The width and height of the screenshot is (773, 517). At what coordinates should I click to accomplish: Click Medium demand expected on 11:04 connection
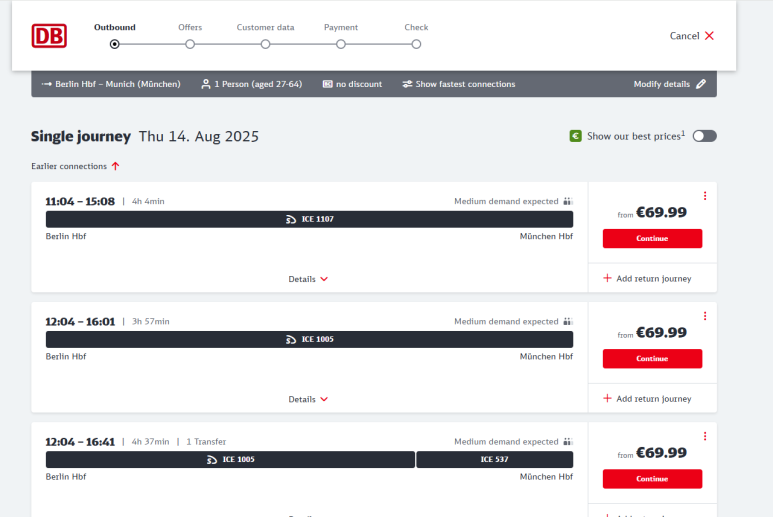[x=506, y=201]
